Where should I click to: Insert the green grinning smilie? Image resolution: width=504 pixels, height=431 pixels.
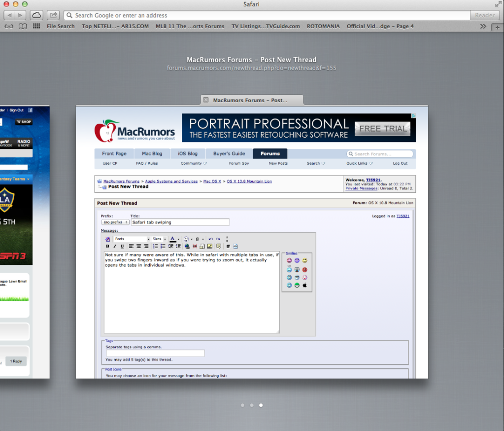297,285
